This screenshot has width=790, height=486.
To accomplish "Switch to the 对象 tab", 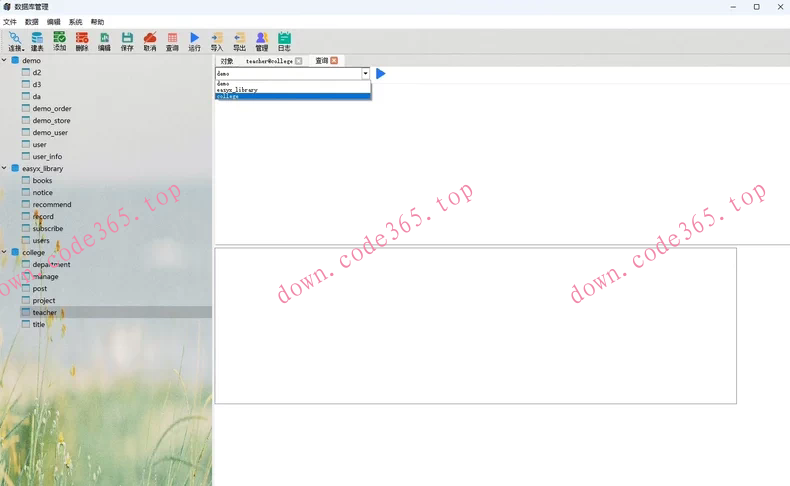I will pos(227,61).
